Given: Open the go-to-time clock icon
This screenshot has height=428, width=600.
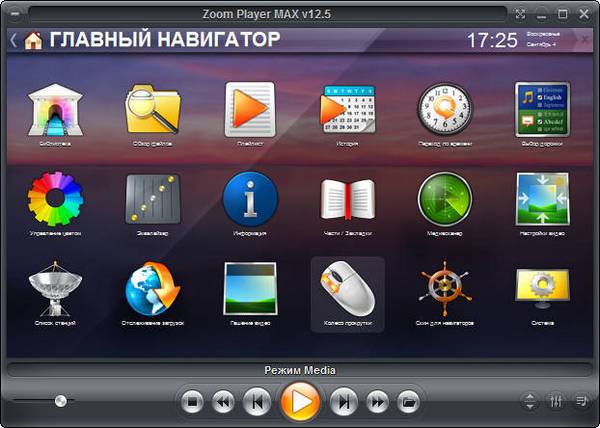Looking at the screenshot, I should click(445, 109).
